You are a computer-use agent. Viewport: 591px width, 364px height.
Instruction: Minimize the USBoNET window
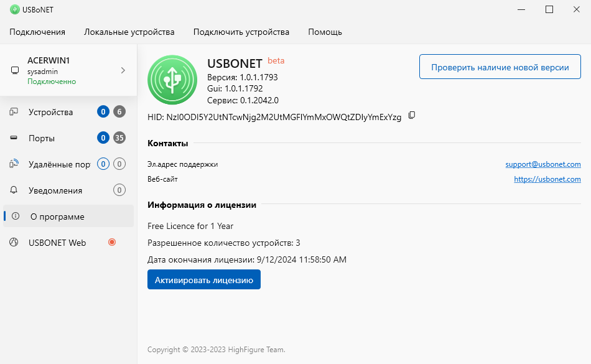521,9
